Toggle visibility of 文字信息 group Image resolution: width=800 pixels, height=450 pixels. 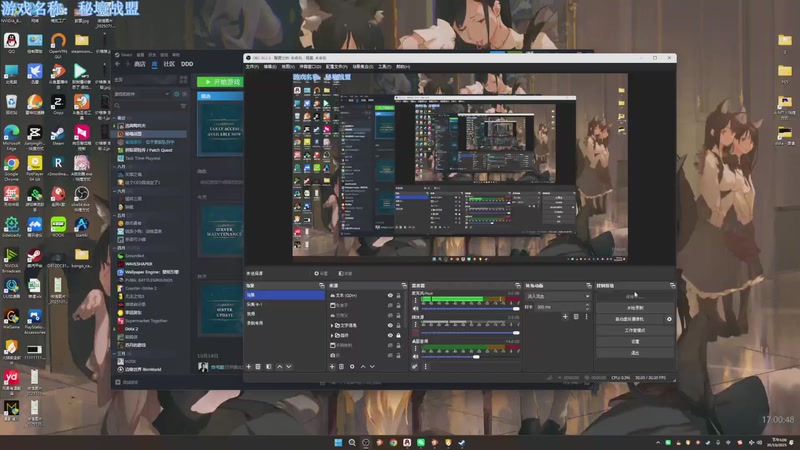tap(390, 325)
